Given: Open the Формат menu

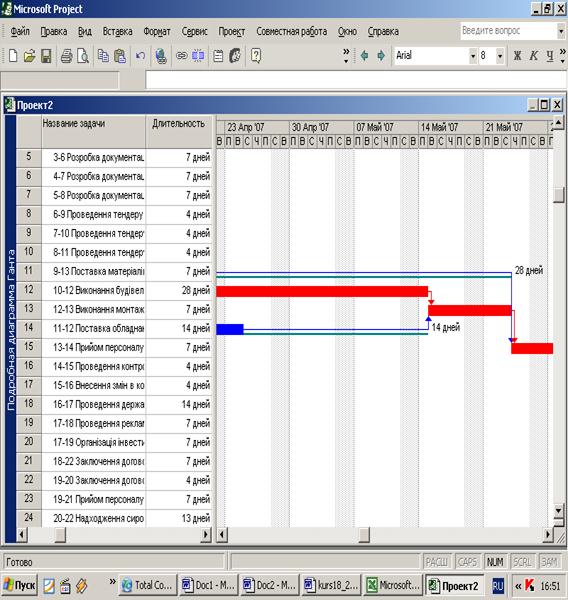Looking at the screenshot, I should (157, 31).
